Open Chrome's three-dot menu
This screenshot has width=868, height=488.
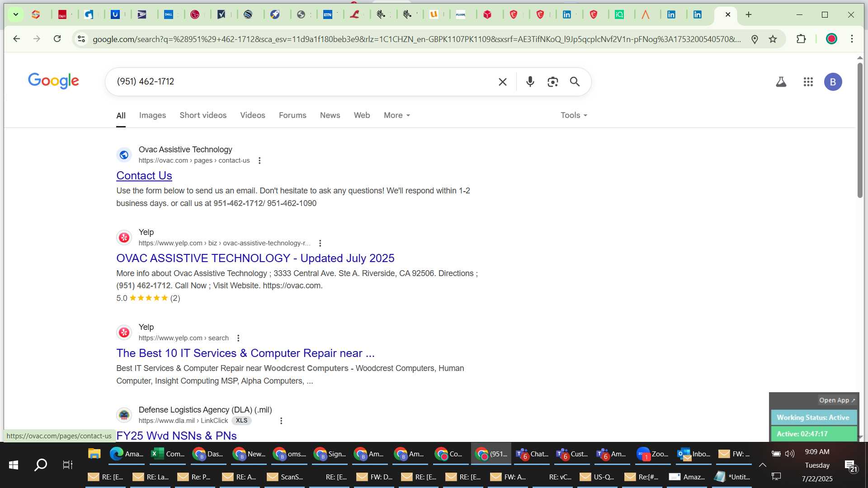(x=852, y=39)
